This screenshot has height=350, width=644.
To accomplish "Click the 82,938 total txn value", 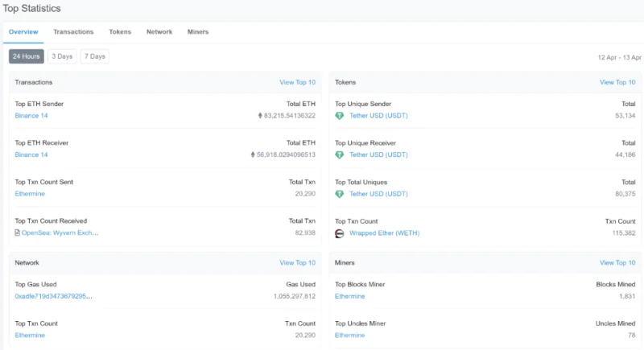I will pos(305,233).
